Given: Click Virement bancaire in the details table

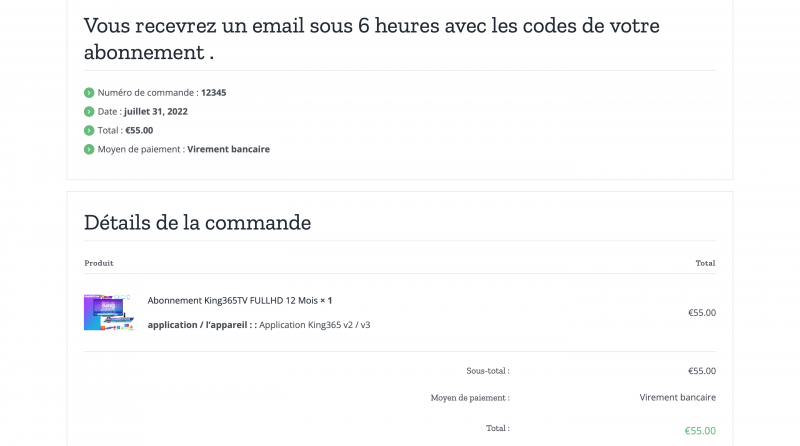Looking at the screenshot, I should [677, 397].
